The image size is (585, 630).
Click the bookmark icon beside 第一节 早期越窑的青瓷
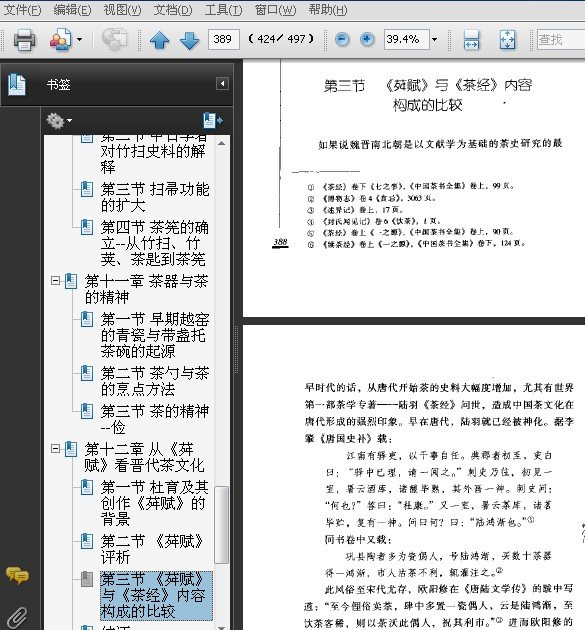(x=87, y=319)
